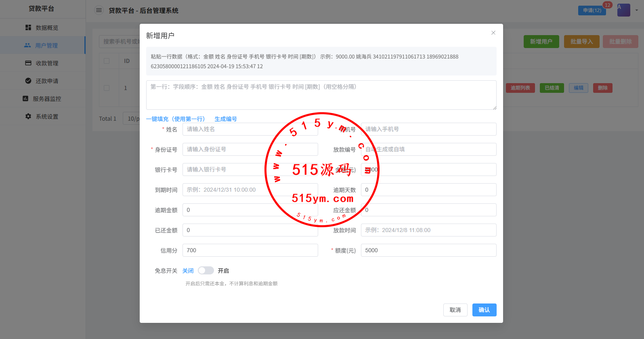Click the repayment request checkmark icon
Screen dimensions: 644x339
click(x=28, y=81)
